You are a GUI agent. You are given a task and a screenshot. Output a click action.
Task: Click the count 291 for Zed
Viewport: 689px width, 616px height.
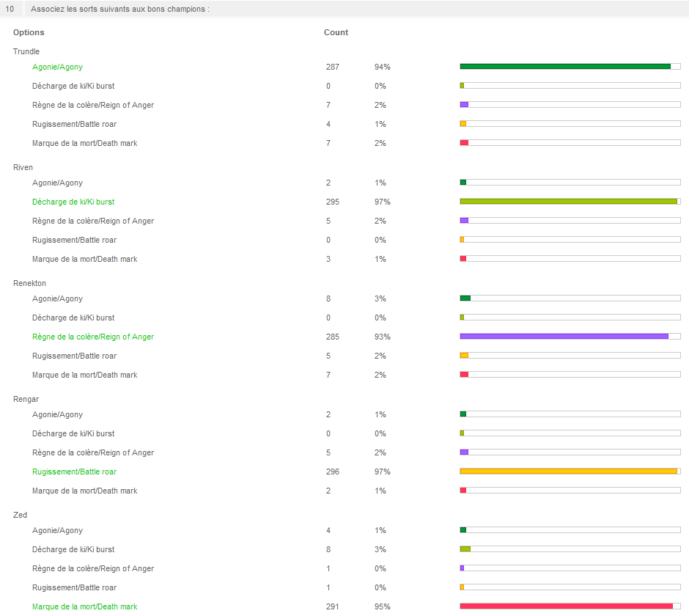[x=333, y=606]
